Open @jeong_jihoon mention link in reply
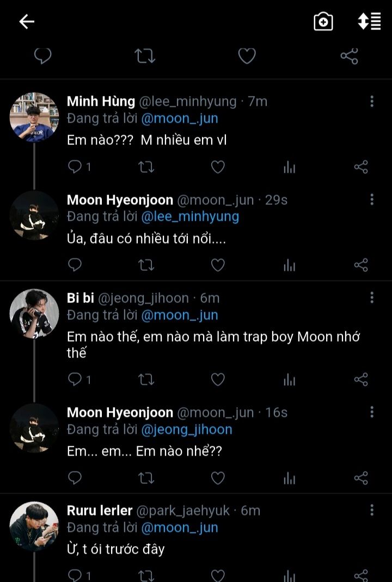This screenshot has height=582, width=392. pyautogui.click(x=187, y=429)
